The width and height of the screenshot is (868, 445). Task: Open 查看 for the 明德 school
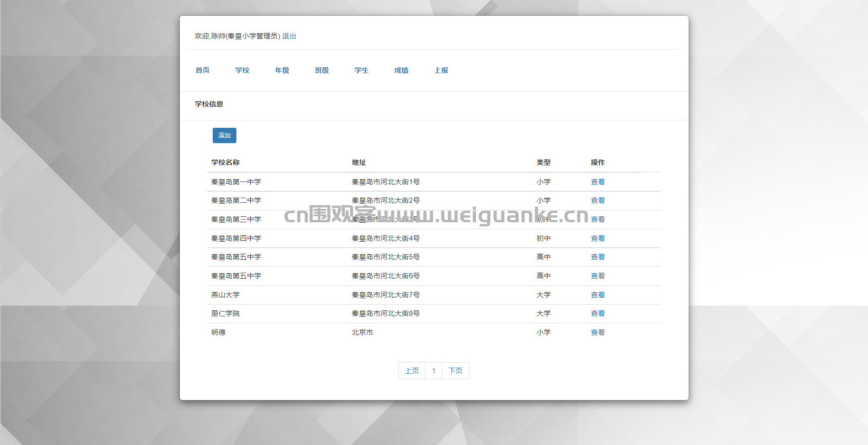tap(598, 332)
